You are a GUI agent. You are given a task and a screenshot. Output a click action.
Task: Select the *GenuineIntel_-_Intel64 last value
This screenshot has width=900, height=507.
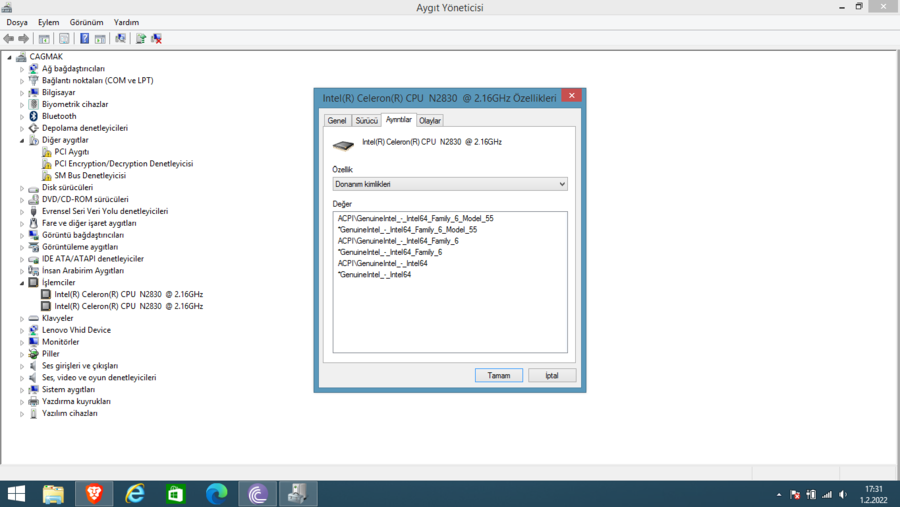[x=374, y=274]
